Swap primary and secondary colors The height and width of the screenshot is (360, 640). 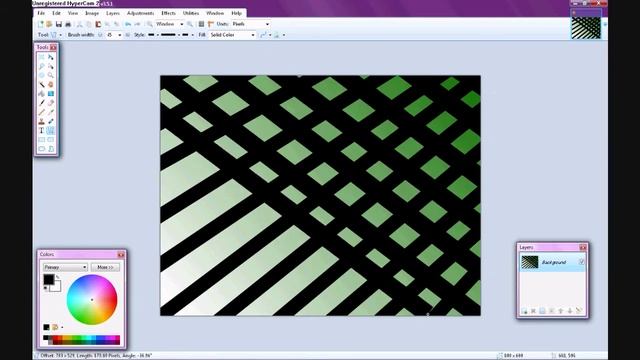58,277
